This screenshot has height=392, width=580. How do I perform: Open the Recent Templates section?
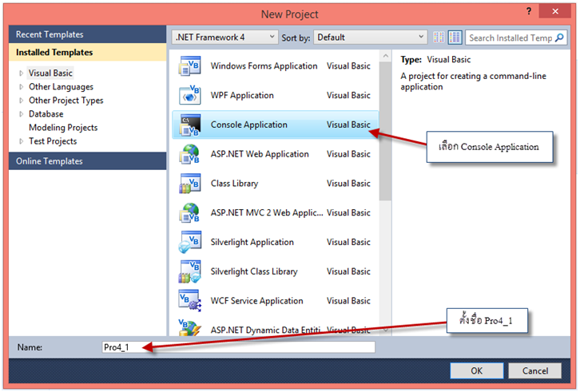pos(87,34)
